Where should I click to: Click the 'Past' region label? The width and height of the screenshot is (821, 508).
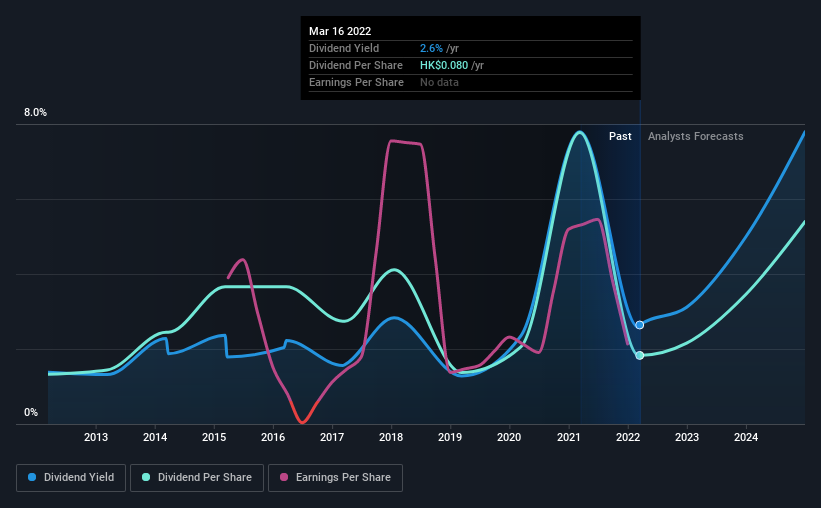click(620, 136)
